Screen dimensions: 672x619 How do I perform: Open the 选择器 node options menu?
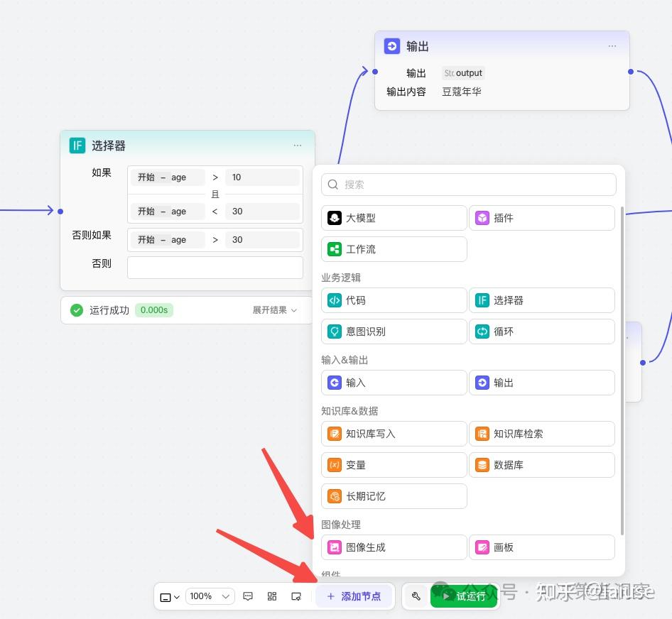(298, 145)
